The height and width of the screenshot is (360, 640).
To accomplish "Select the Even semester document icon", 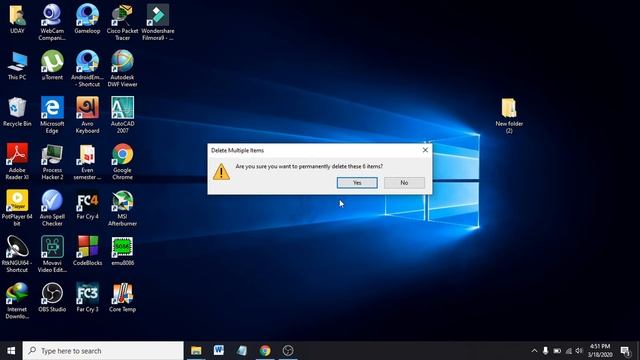I will [x=87, y=162].
